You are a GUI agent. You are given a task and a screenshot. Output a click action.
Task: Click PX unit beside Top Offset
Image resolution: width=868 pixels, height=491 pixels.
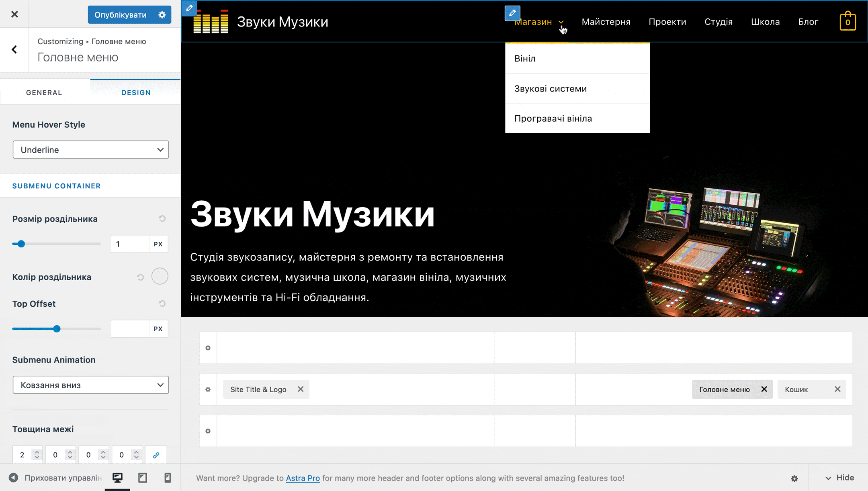(x=158, y=329)
